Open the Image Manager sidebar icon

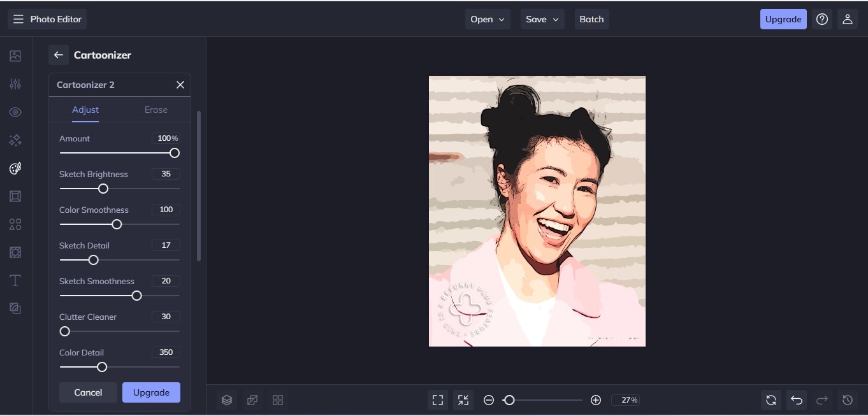pos(15,56)
